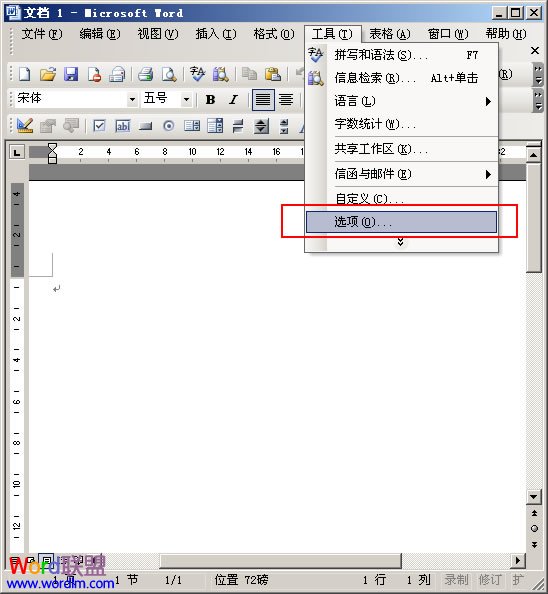Insert a Spin Button control

point(261,126)
